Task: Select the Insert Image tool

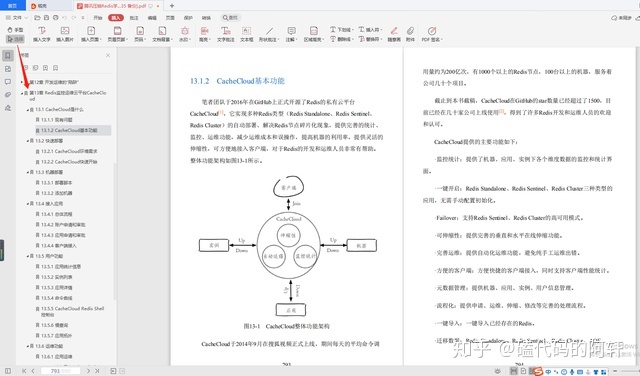Action: click(x=64, y=34)
